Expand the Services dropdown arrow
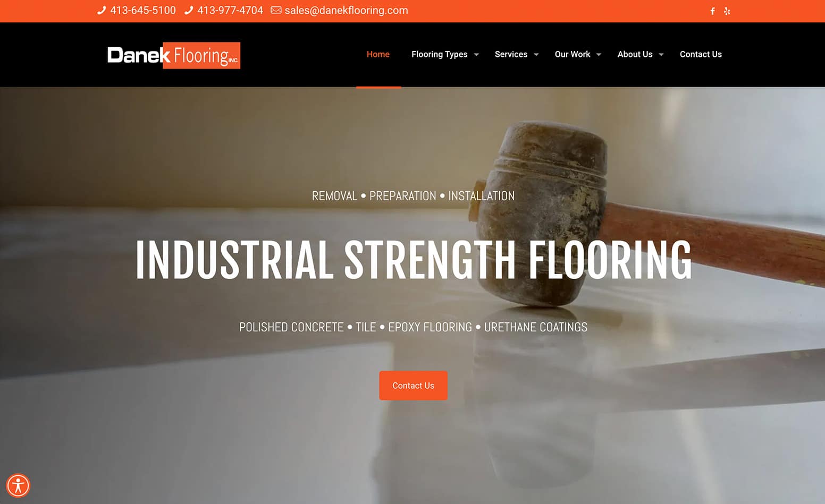 (536, 55)
